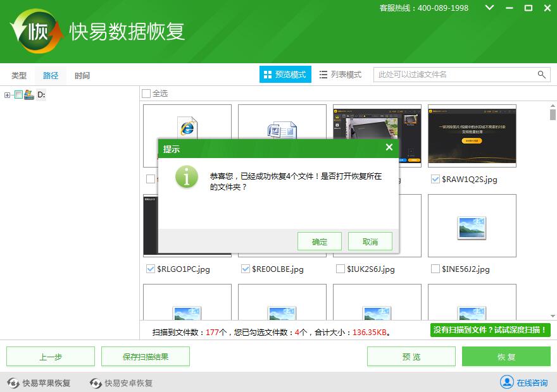Toggle the 全选 select all checkbox

click(x=146, y=94)
